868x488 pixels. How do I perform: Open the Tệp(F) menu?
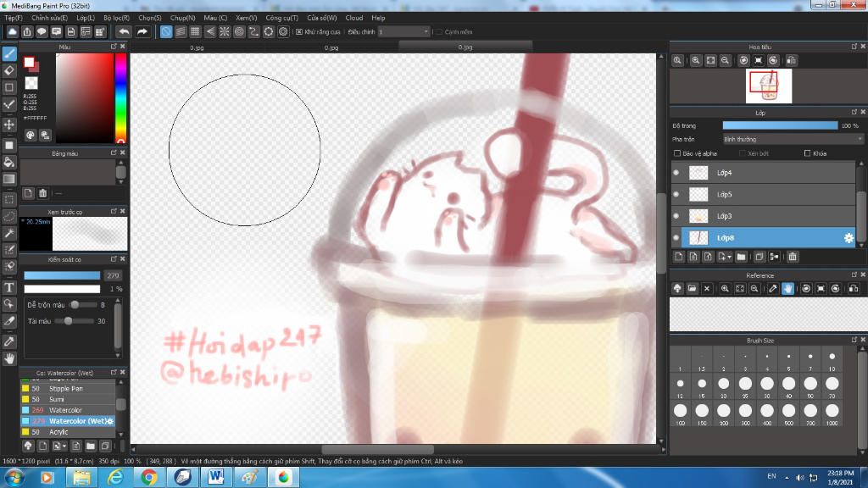click(x=14, y=18)
